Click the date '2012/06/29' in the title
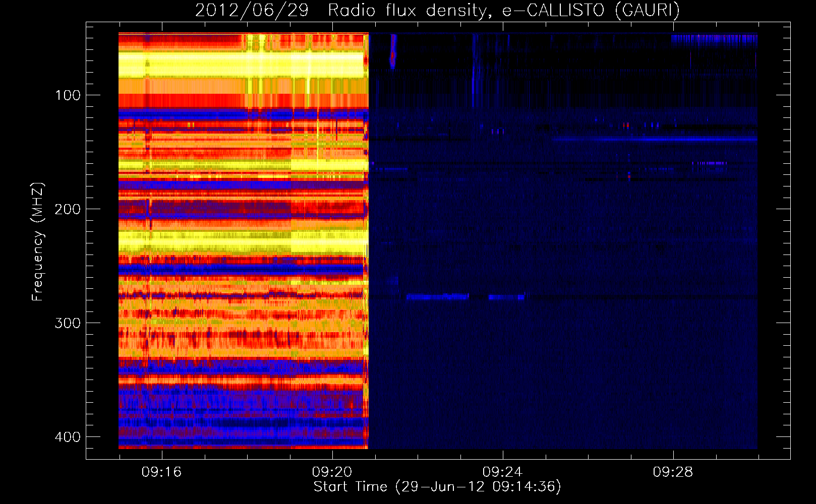Image resolution: width=816 pixels, height=504 pixels. point(252,10)
